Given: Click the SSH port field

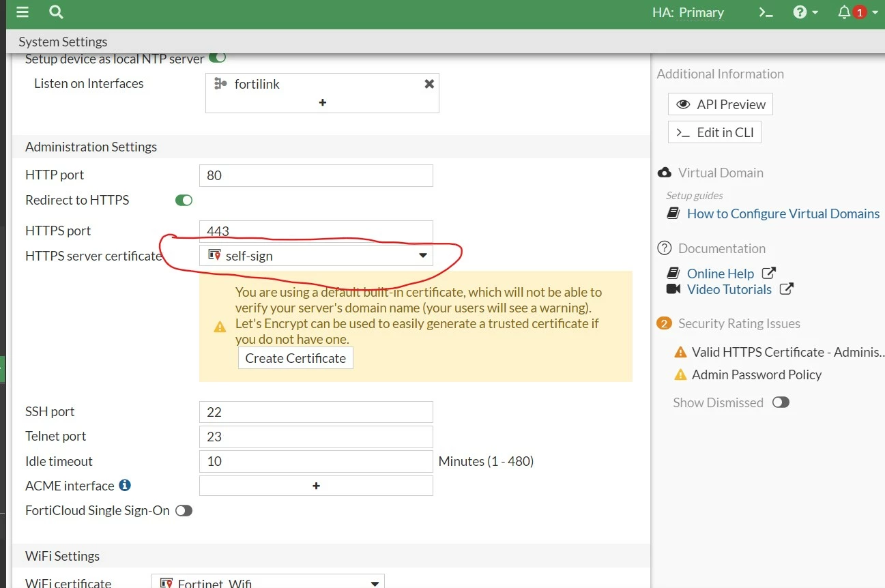Looking at the screenshot, I should coord(316,412).
